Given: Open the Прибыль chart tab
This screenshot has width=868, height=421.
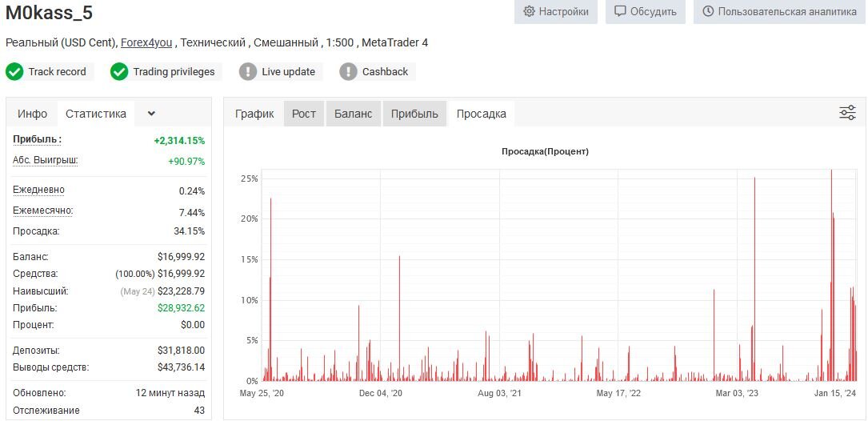Looking at the screenshot, I should [x=414, y=114].
